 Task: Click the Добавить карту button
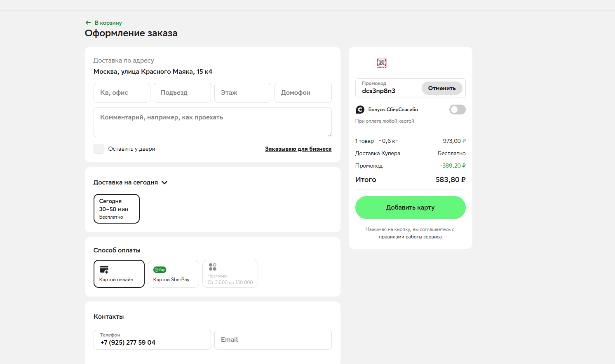[x=410, y=208]
